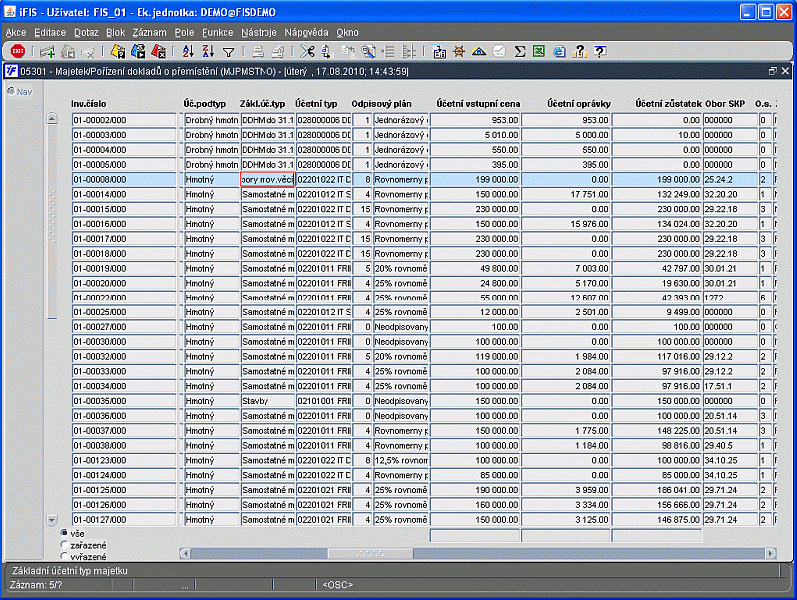Open the Nápověda menu

point(305,32)
